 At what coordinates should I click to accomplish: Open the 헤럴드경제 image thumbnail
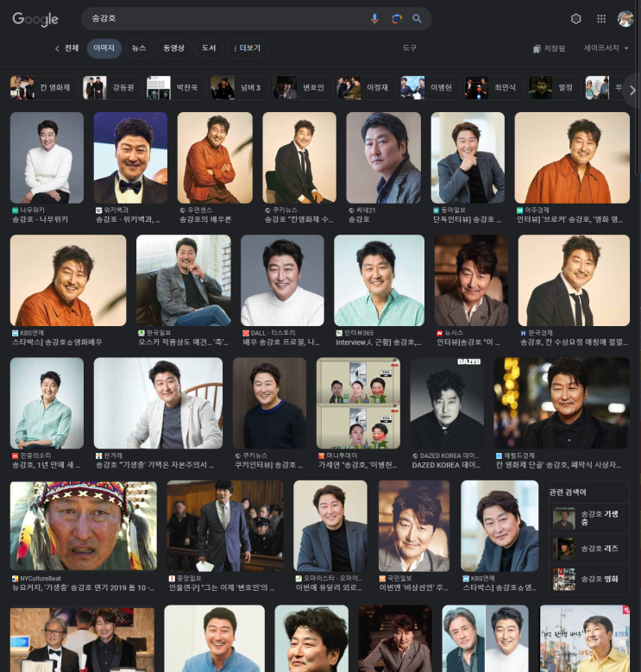562,403
